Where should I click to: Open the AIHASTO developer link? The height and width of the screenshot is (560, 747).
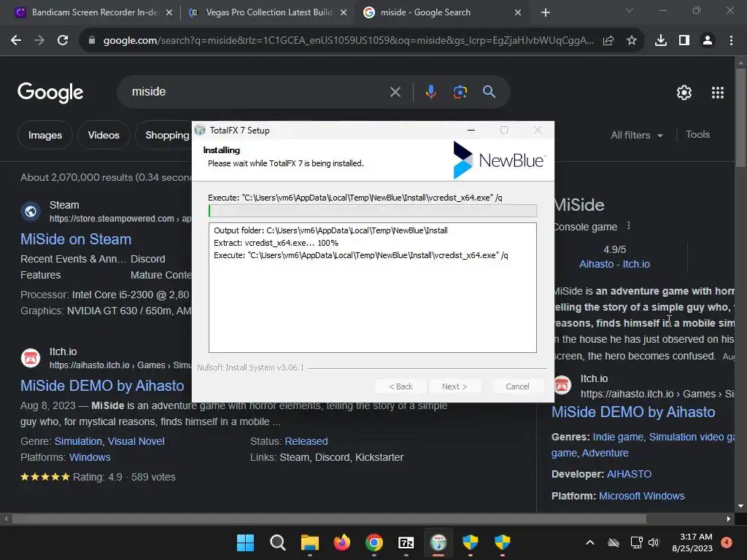coord(629,474)
